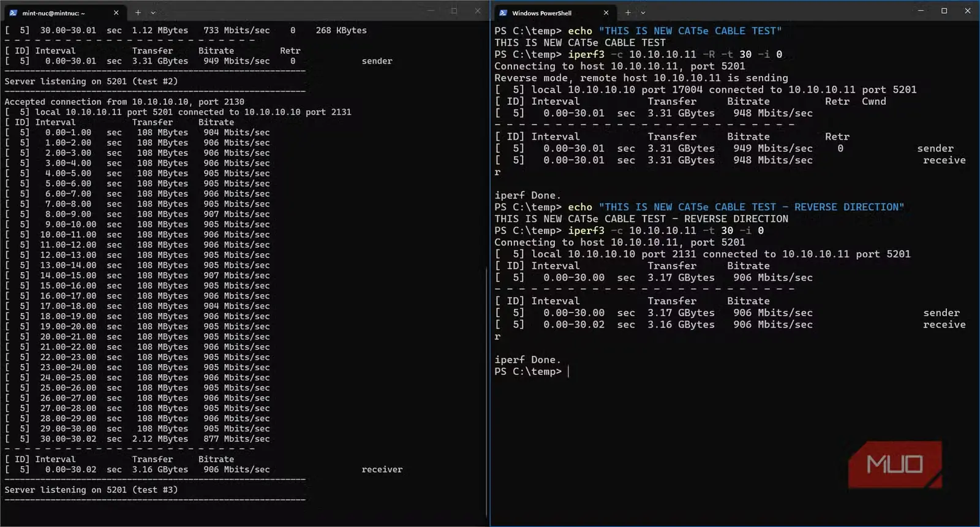Open profile dropdown in PowerShell window

(x=643, y=12)
